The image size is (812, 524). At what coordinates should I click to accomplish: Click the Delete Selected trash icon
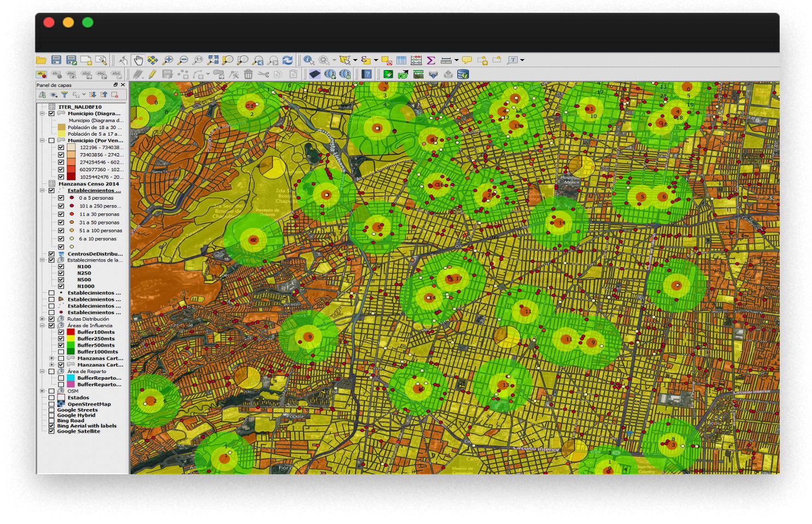coord(248,74)
